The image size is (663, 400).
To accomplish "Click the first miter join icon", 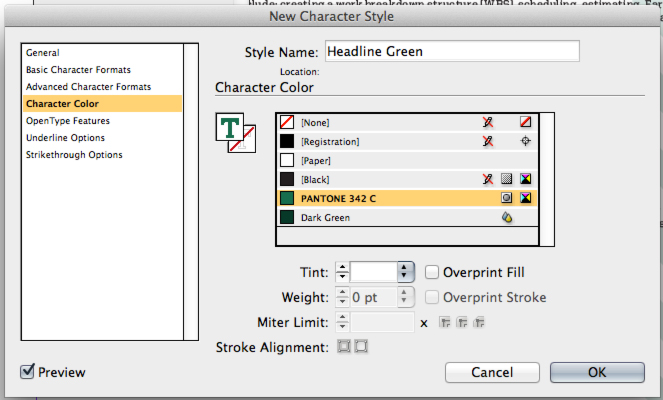I will pos(444,323).
